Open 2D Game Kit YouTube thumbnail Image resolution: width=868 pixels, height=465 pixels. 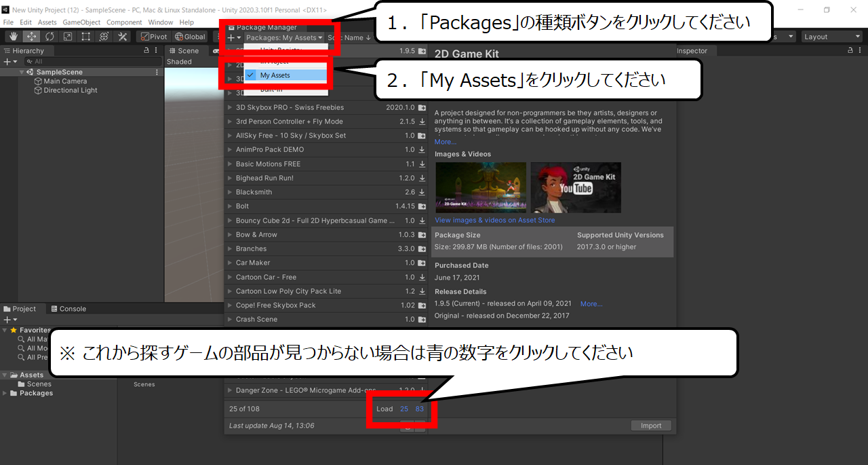pos(576,187)
